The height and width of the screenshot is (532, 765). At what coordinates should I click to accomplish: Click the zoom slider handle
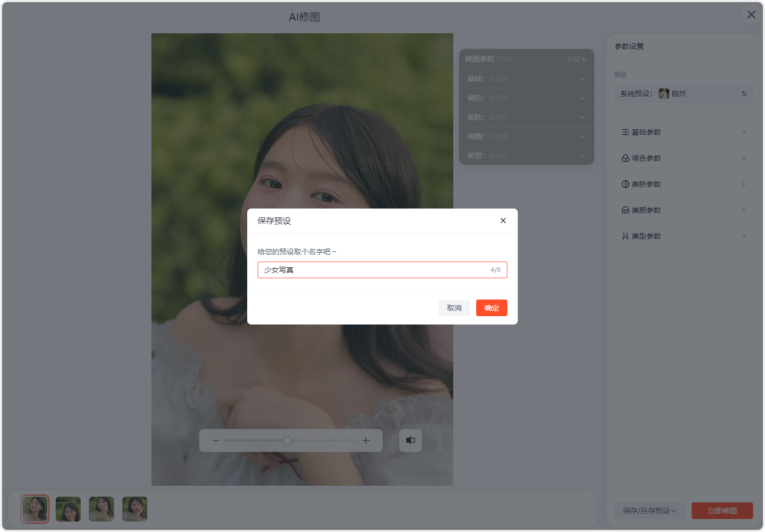[287, 440]
